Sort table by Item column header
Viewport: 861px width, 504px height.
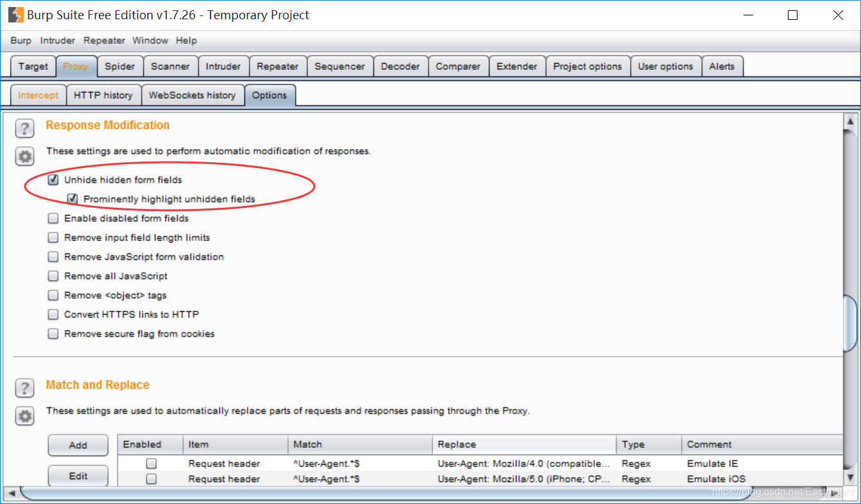pyautogui.click(x=235, y=444)
